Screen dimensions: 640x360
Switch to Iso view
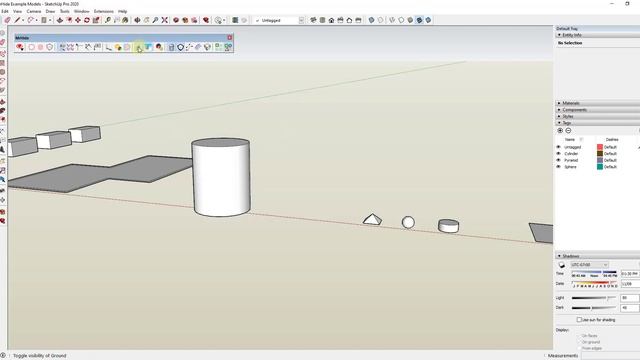[x=313, y=20]
